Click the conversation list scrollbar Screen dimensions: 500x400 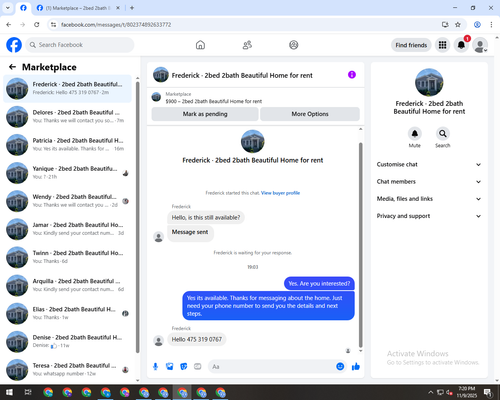[138, 217]
